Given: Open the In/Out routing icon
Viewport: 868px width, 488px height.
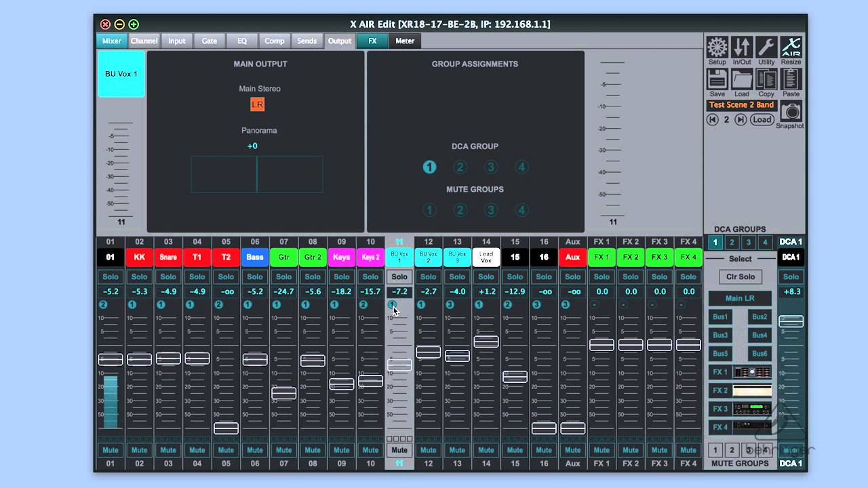Looking at the screenshot, I should 742,47.
